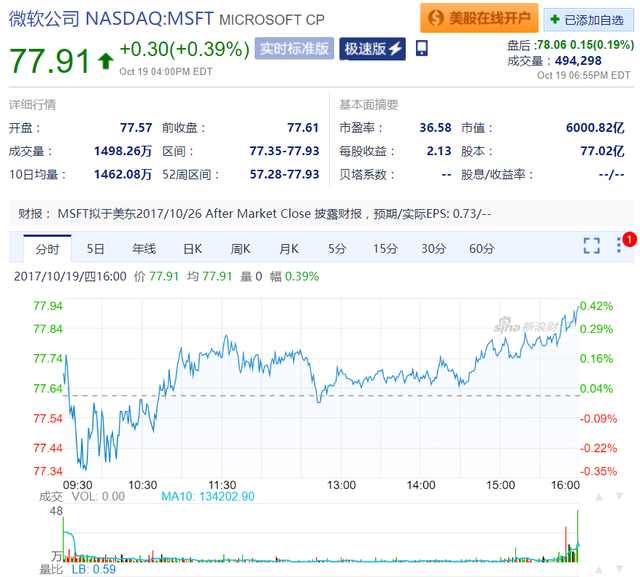
Task: Click the tallest green volume bar at 16:00
Action: 578,536
